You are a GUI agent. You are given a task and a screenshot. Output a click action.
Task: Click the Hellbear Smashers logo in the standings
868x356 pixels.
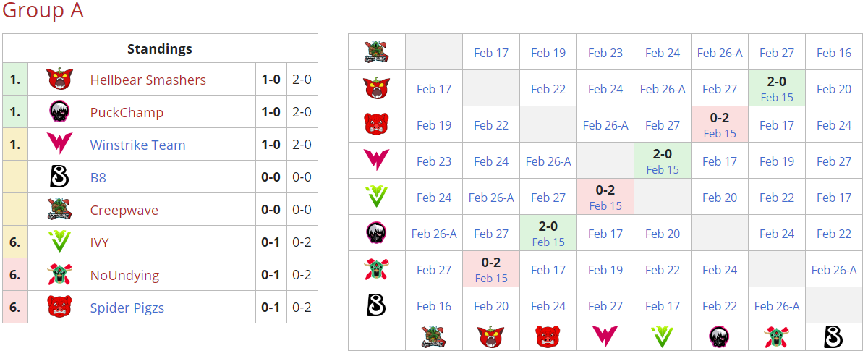click(x=59, y=80)
